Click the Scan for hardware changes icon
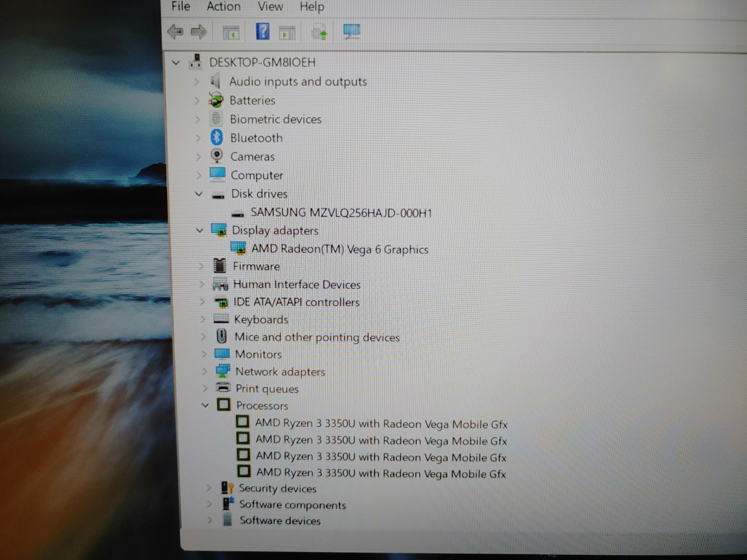Viewport: 747px width, 560px height. pos(352,32)
